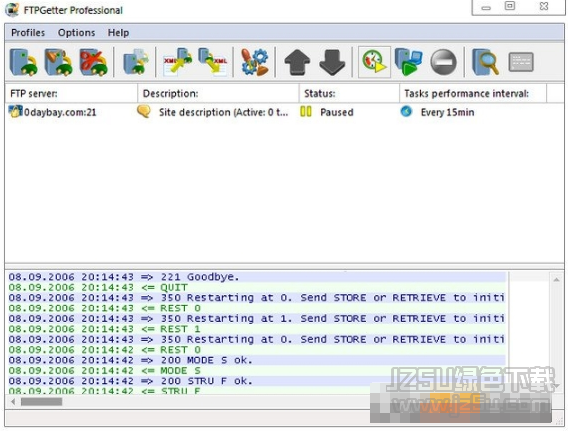Click the server icon beside 0daybay.com:21
Viewport: 568px width, 431px height.
pos(15,112)
